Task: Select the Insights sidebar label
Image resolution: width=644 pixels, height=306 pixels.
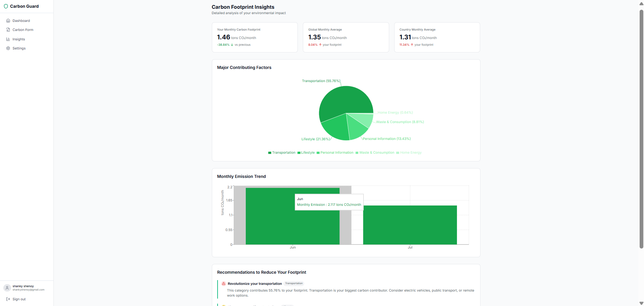Action: (x=19, y=39)
